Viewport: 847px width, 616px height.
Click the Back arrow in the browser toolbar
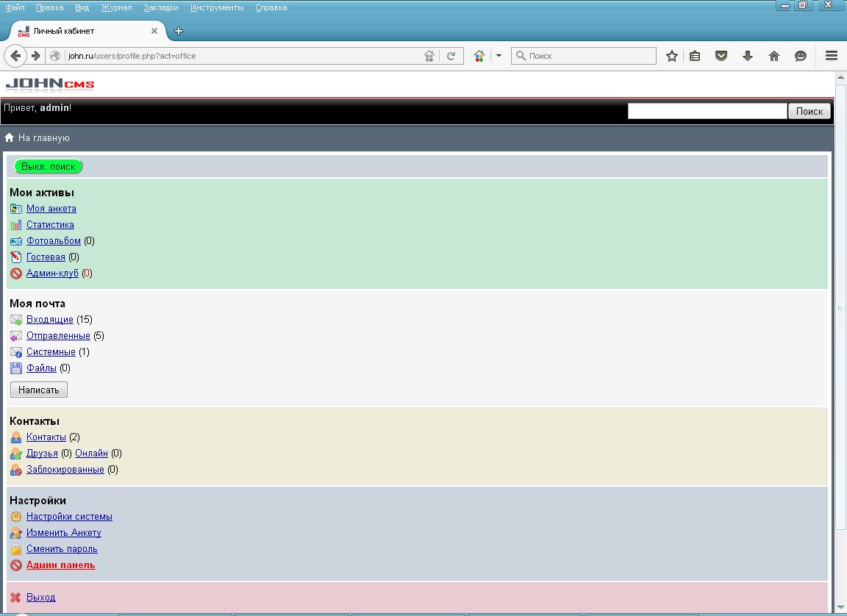click(15, 56)
